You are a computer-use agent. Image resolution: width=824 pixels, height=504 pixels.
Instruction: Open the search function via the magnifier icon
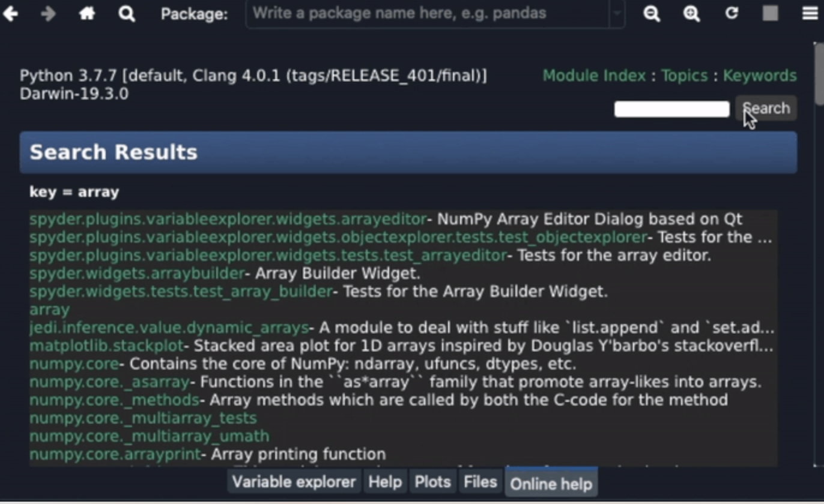[126, 13]
